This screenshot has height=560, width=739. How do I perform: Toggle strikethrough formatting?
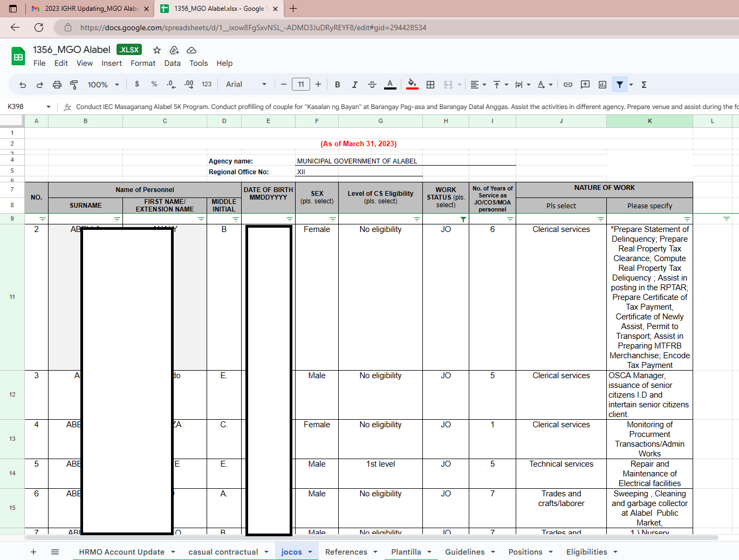pos(372,85)
